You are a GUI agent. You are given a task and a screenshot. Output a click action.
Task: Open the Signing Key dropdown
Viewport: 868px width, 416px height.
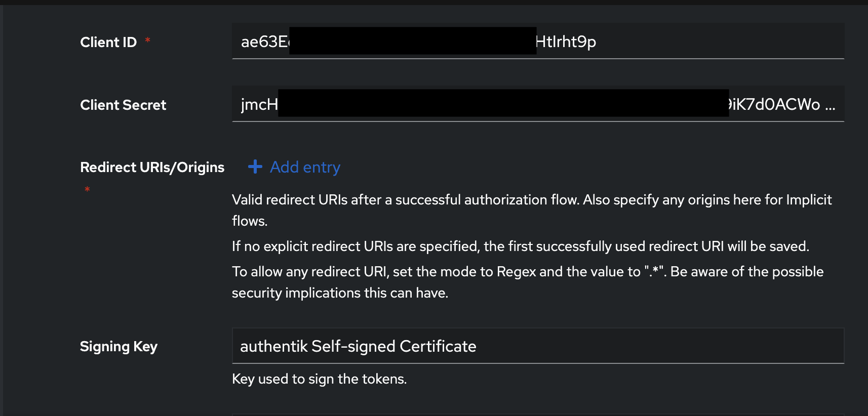click(537, 346)
